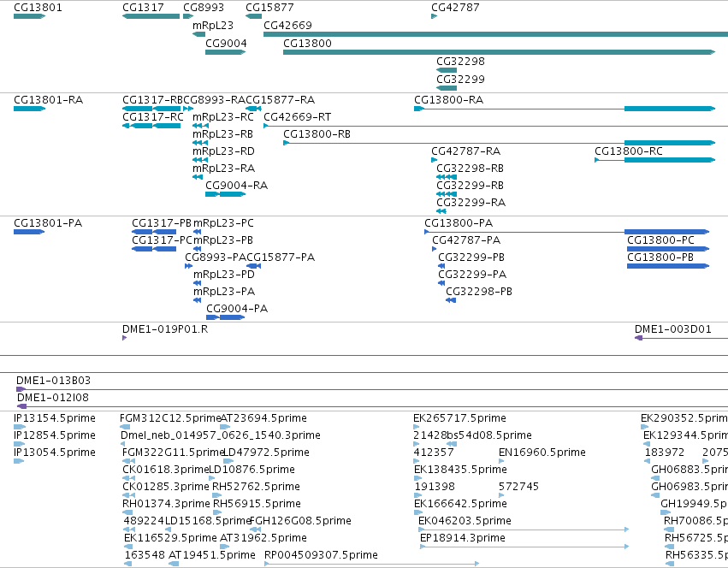This screenshot has width=728, height=568.
Task: Select transcript label CG32298-RB
Action: (x=470, y=169)
